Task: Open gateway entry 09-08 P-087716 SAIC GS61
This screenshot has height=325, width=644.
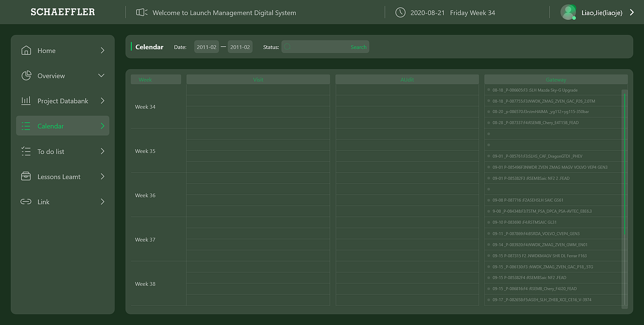Action: [528, 200]
